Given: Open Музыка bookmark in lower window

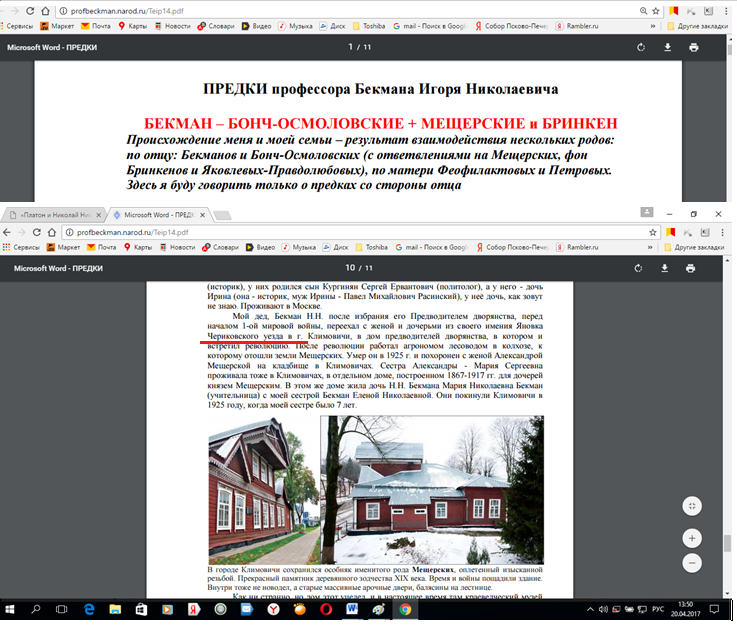Looking at the screenshot, I should pos(299,247).
